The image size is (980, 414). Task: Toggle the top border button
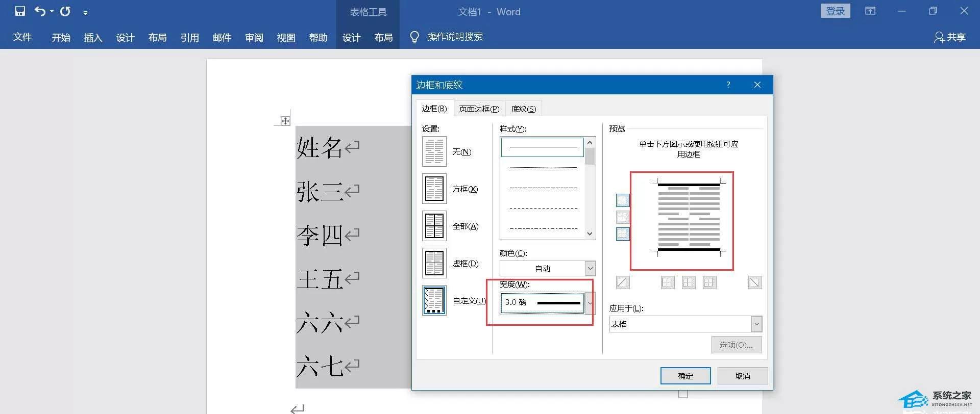[623, 200]
